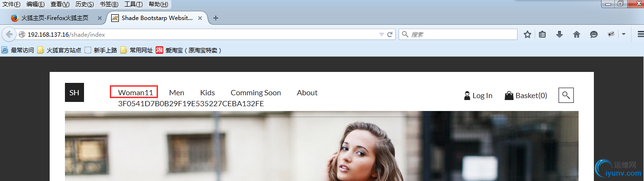Viewport: 644px width, 181px height.
Task: Open the 新手上路 bookmark
Action: click(x=101, y=50)
